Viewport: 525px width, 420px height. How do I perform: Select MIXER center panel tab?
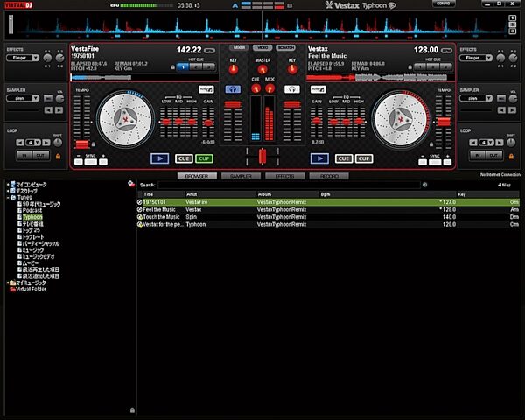tap(239, 48)
